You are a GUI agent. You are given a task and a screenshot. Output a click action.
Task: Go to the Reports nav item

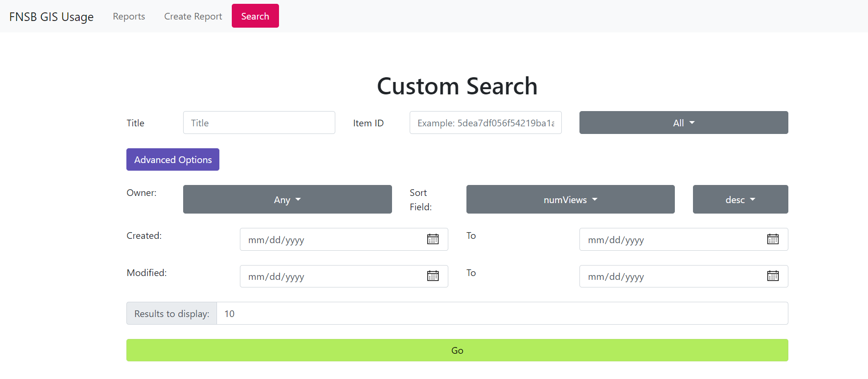coord(129,16)
